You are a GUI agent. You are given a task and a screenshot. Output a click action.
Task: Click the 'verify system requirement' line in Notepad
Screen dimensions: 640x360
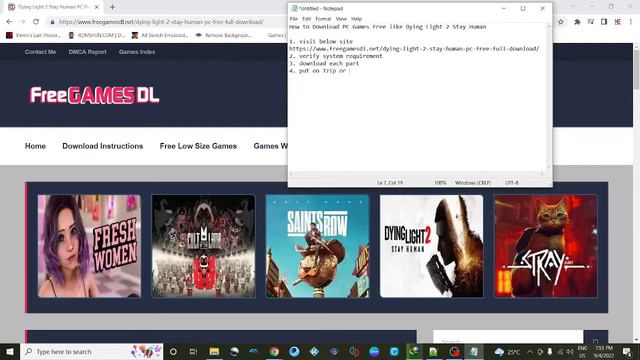point(336,56)
